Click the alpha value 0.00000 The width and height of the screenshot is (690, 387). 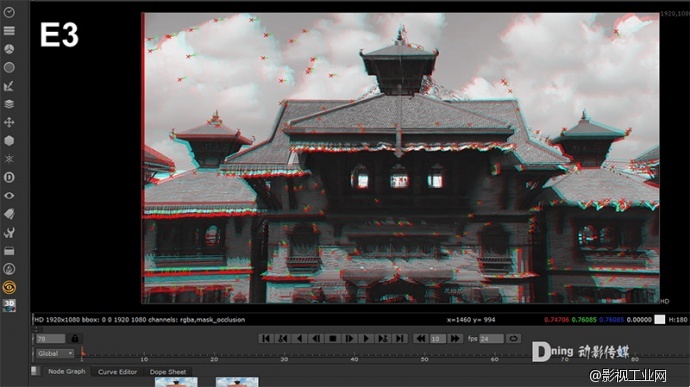point(639,320)
